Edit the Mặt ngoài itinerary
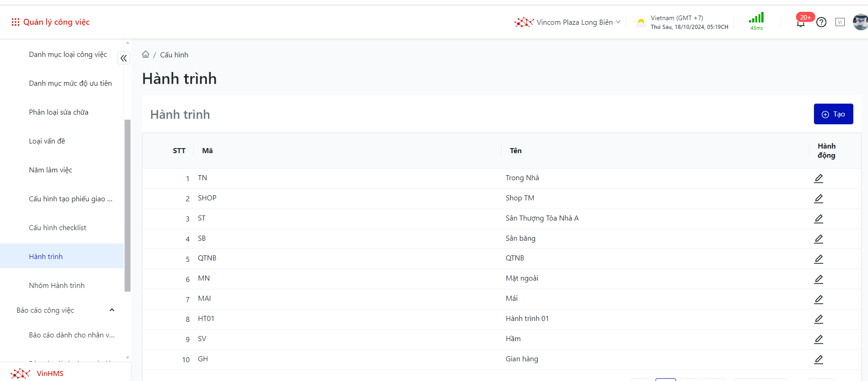Screen dimensions: 868x381 (x=819, y=279)
